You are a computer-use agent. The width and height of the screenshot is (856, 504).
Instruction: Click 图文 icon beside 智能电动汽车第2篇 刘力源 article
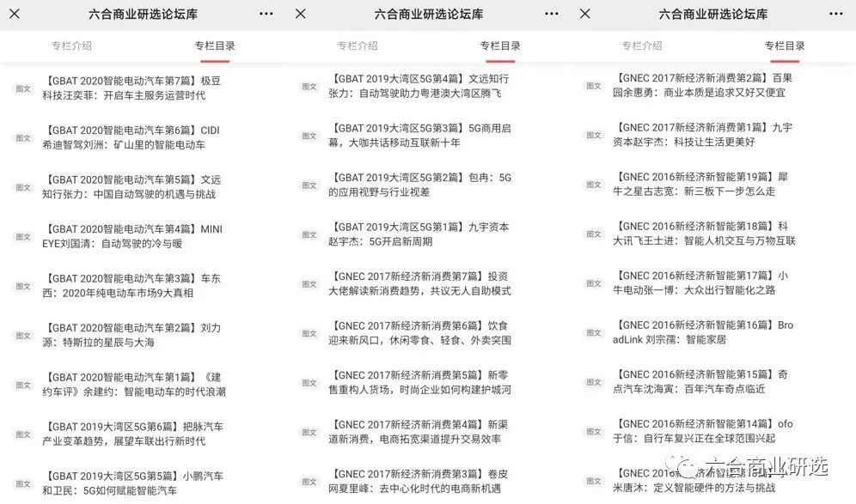click(x=23, y=336)
